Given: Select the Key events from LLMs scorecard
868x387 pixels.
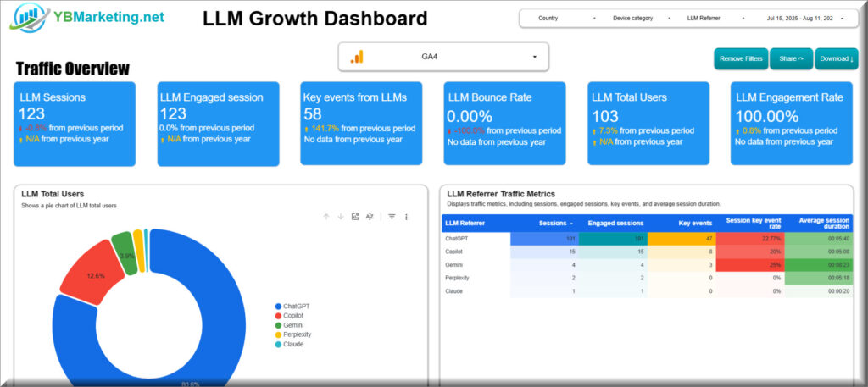Looking at the screenshot, I should point(361,124).
